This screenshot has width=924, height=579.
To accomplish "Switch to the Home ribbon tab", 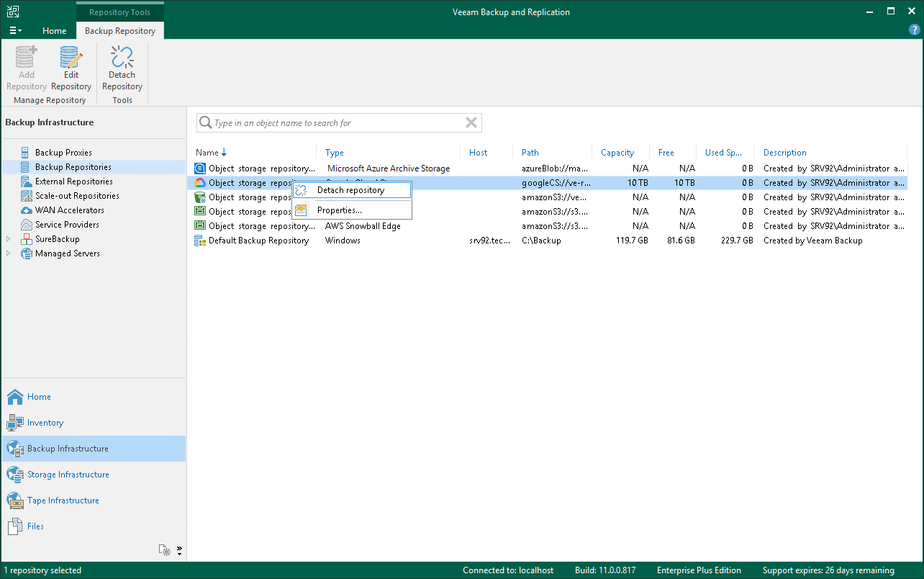I will (x=54, y=31).
